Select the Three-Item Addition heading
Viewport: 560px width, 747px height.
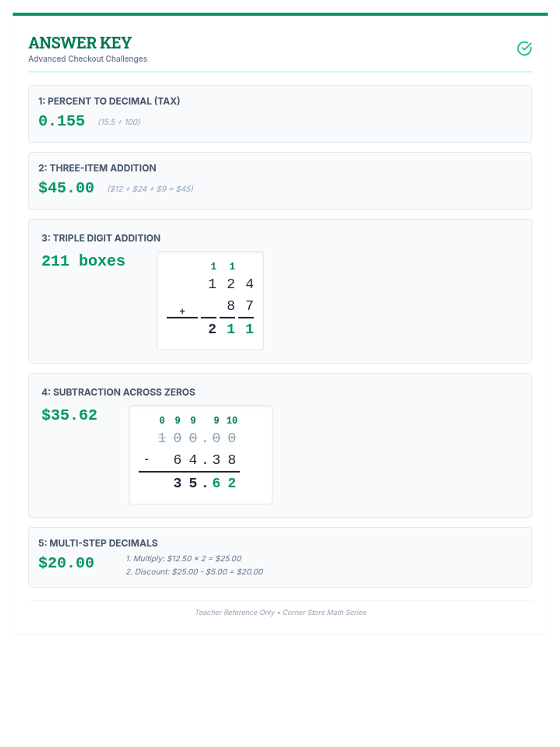(x=97, y=168)
